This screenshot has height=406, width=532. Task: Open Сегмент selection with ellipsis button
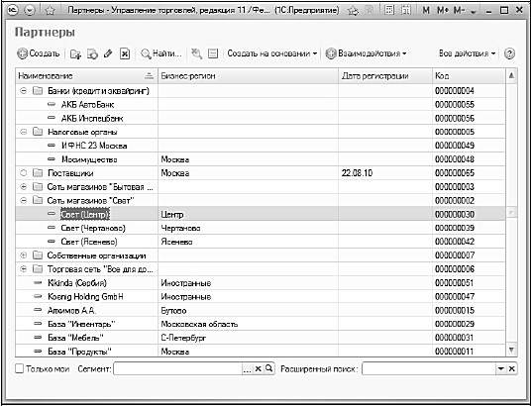coord(248,369)
